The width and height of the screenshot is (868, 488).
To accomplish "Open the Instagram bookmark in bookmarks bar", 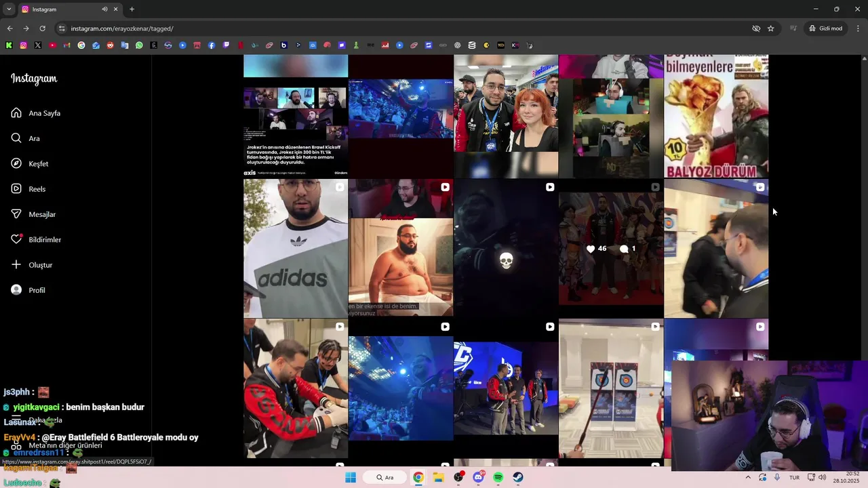I will [x=23, y=45].
